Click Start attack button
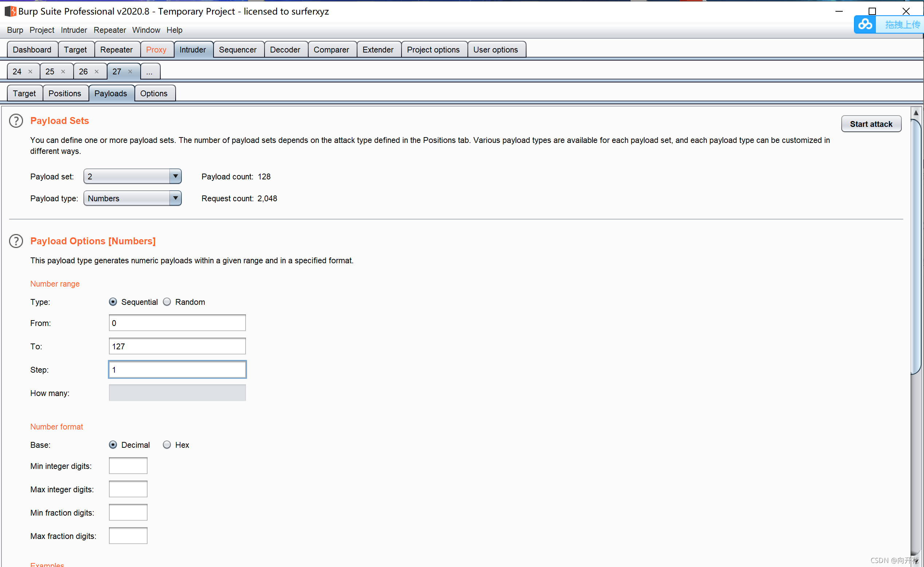924x567 pixels. 871,124
